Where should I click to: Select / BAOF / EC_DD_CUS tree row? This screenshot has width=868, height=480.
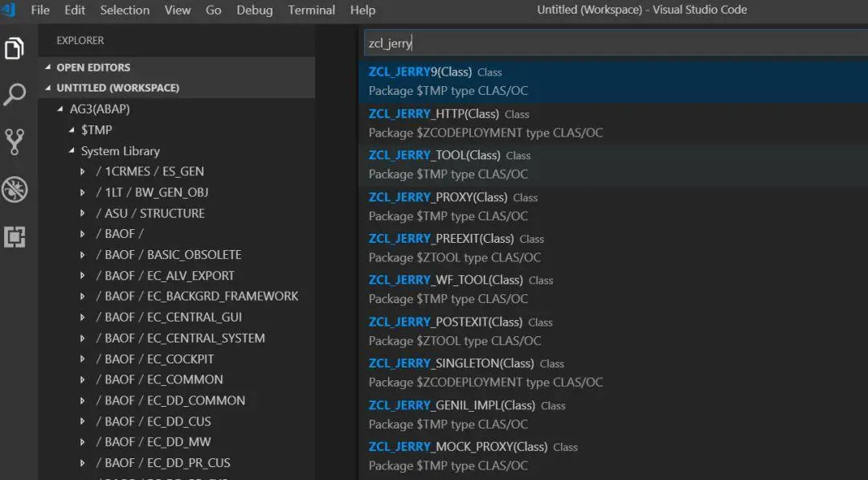(x=177, y=421)
